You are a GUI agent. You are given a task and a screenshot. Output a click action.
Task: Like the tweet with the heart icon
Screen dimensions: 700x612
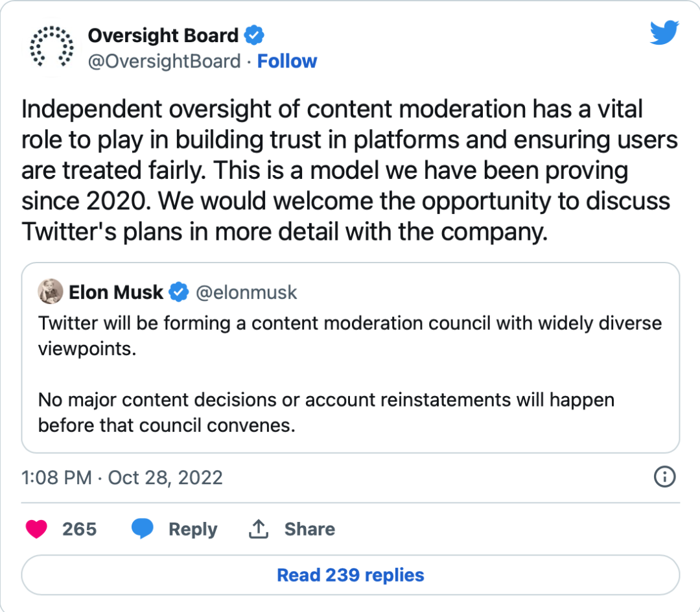click(36, 529)
